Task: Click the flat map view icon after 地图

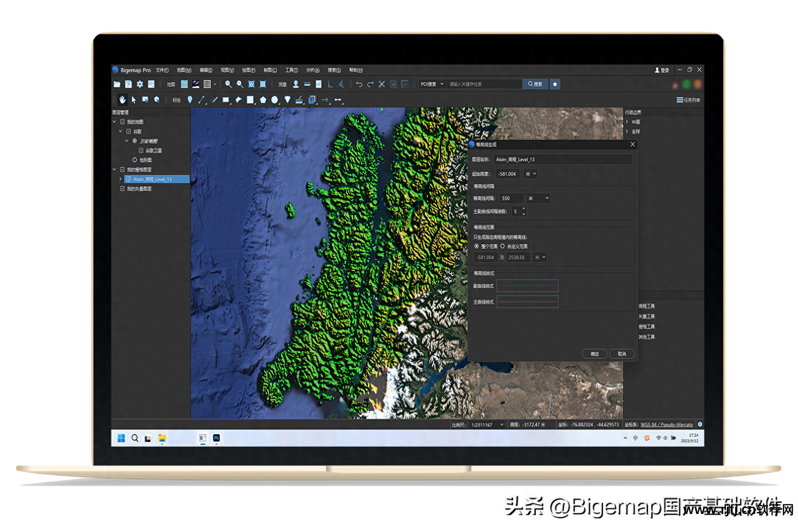Action: 184,84
